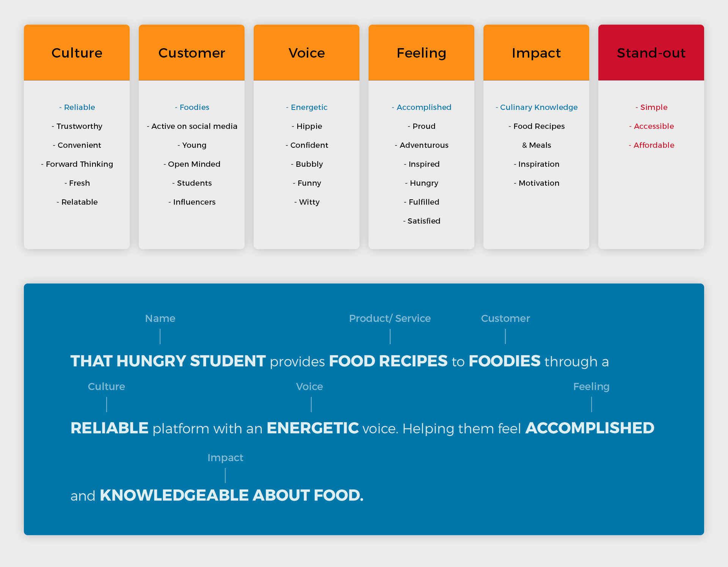Click the Culture column header
The image size is (728, 567).
(77, 53)
